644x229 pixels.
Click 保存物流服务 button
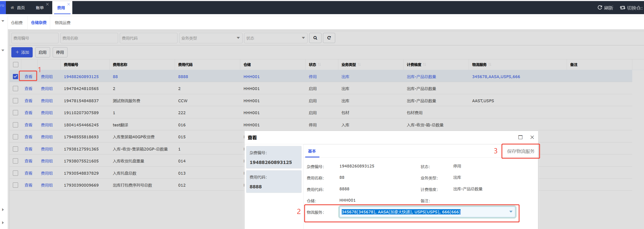coord(521,151)
